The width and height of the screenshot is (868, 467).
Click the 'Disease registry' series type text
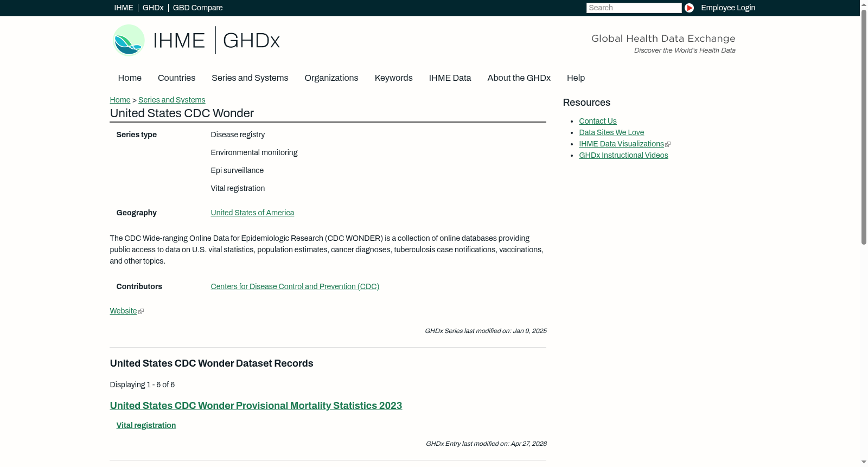click(x=238, y=135)
